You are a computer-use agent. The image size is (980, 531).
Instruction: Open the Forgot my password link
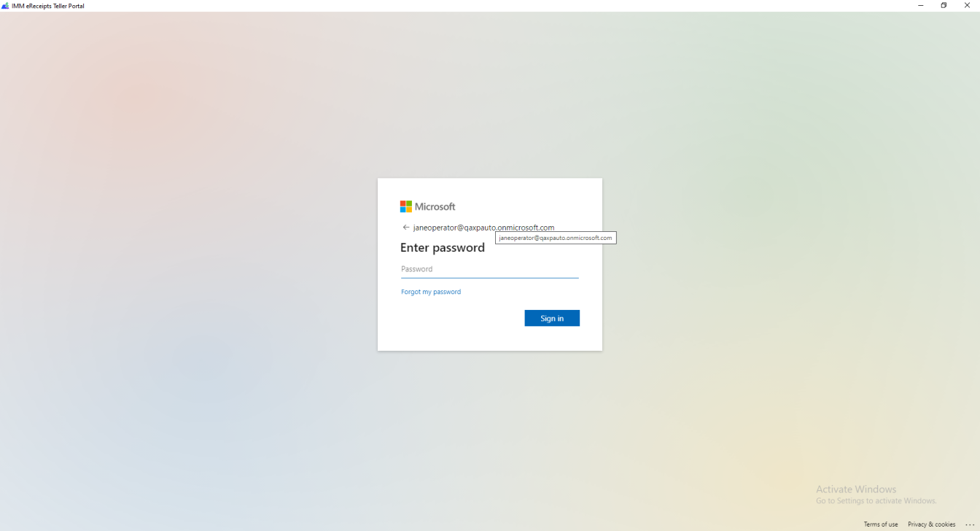coord(431,292)
